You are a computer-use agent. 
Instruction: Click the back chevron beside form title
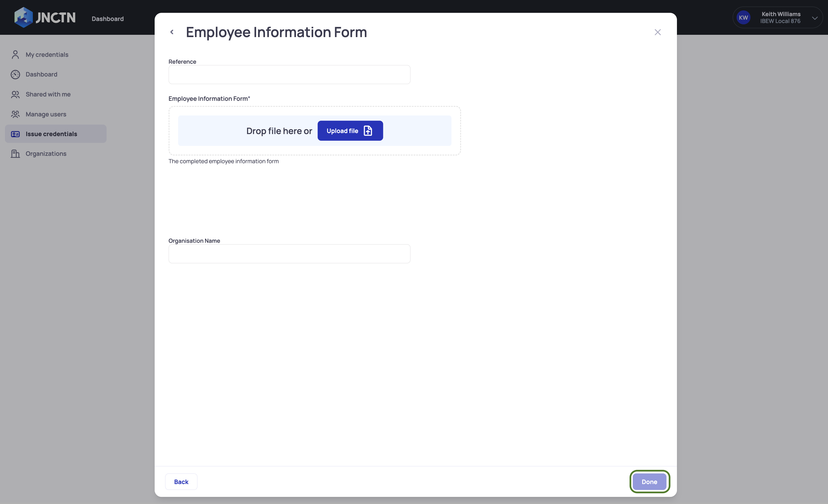click(x=172, y=32)
